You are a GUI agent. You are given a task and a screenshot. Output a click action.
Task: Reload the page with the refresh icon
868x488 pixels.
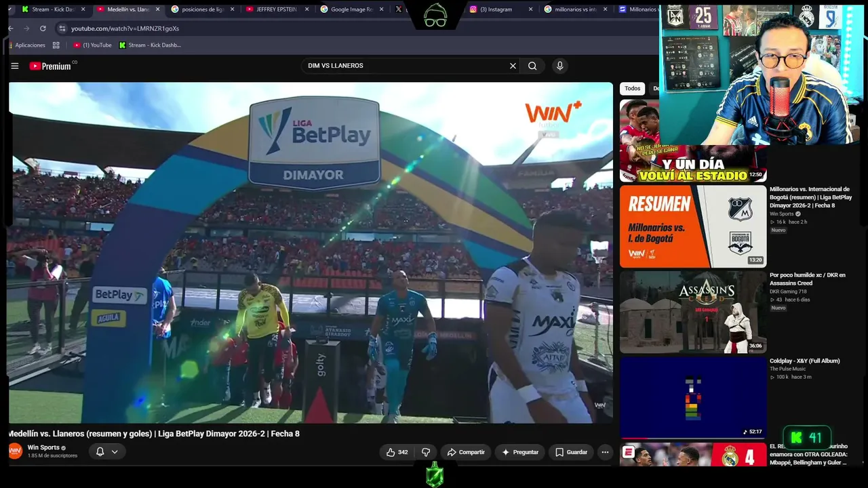tap(43, 28)
